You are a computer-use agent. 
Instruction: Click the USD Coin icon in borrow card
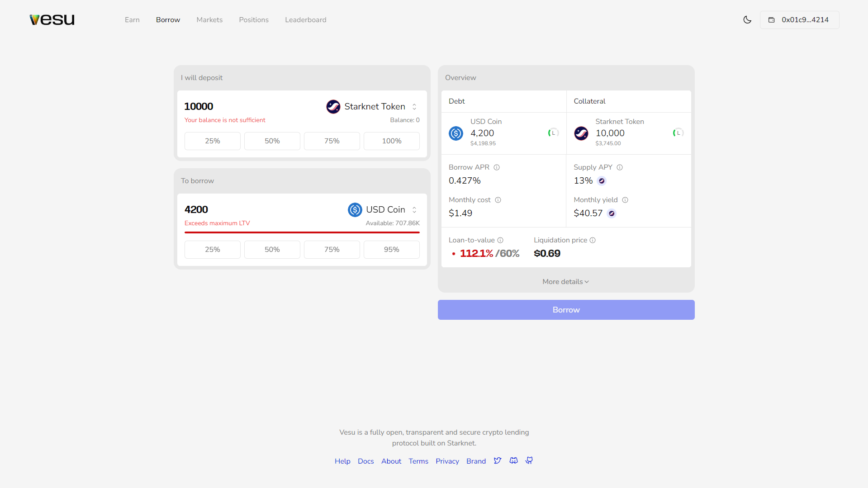tap(355, 210)
